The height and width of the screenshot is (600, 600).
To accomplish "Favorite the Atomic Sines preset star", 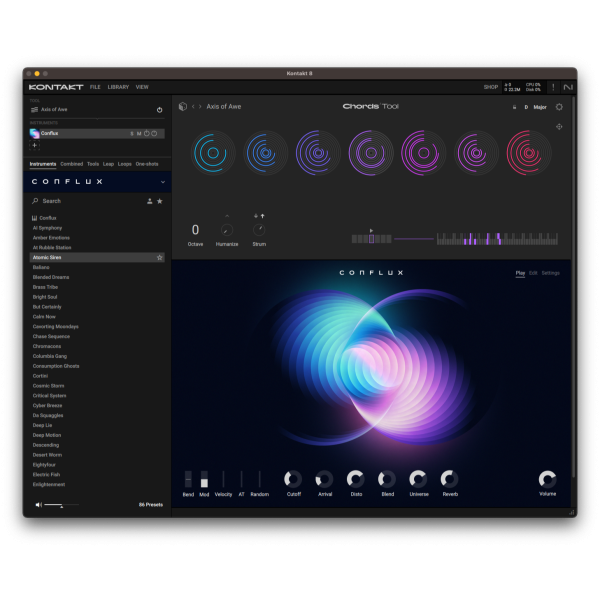I will 160,258.
